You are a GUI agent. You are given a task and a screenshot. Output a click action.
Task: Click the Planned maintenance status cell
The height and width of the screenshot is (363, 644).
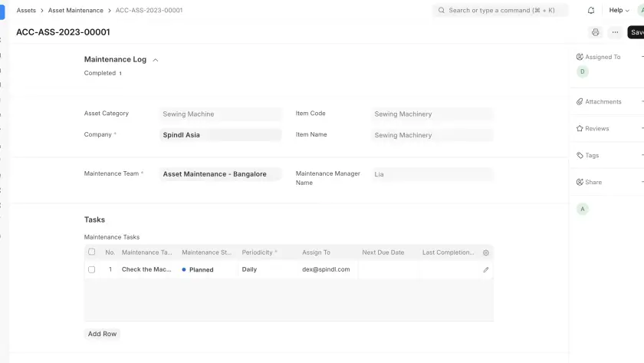(207, 270)
